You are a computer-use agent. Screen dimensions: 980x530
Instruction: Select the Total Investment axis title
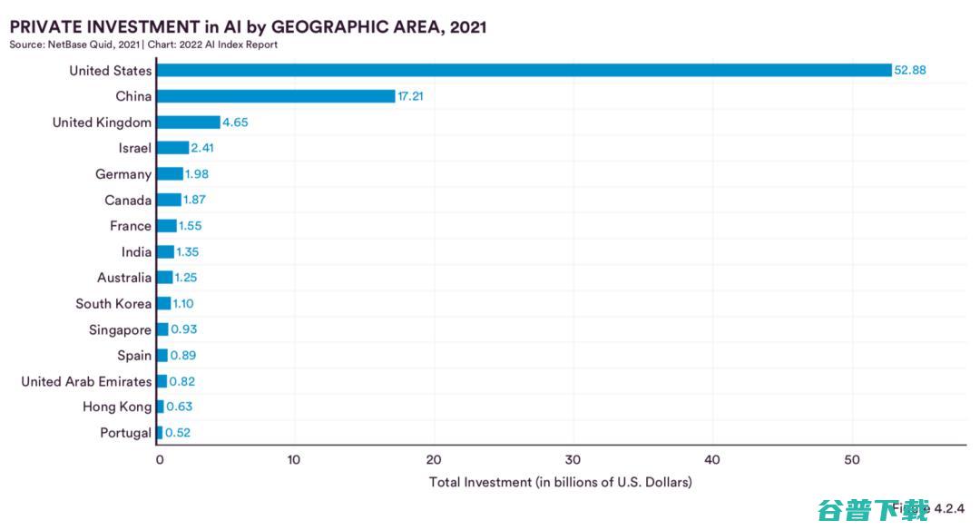[x=560, y=482]
